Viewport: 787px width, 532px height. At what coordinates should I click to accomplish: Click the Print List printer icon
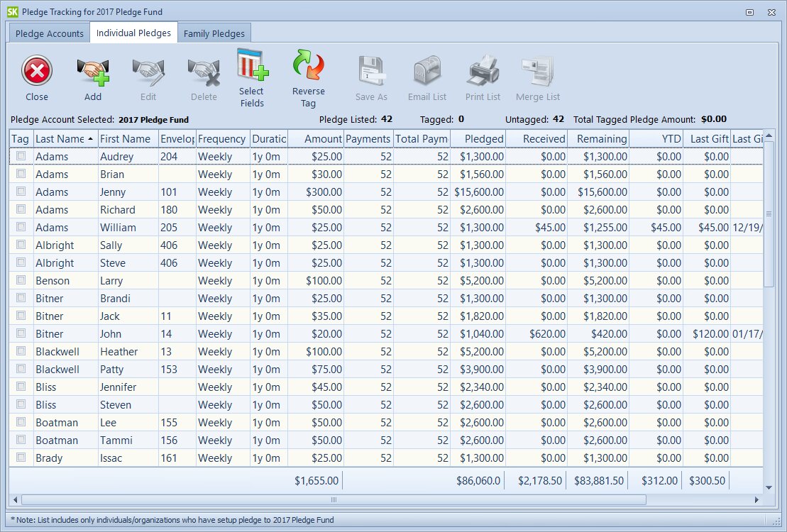coord(483,71)
